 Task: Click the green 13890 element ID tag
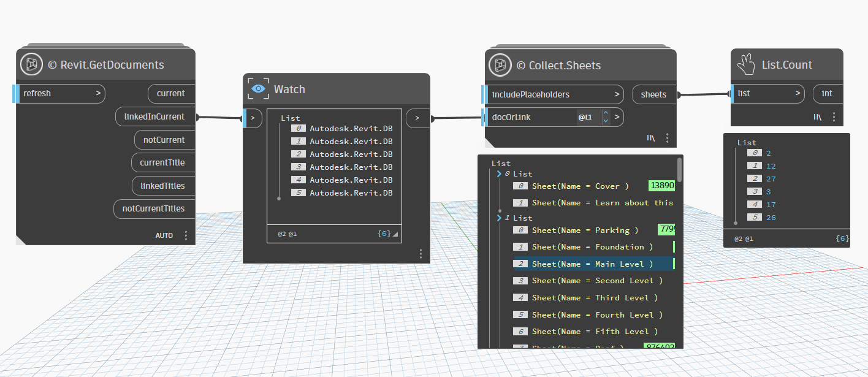tap(661, 186)
